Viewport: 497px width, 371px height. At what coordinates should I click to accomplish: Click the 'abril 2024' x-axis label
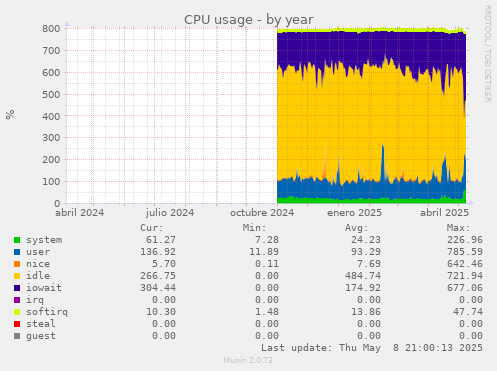[80, 213]
